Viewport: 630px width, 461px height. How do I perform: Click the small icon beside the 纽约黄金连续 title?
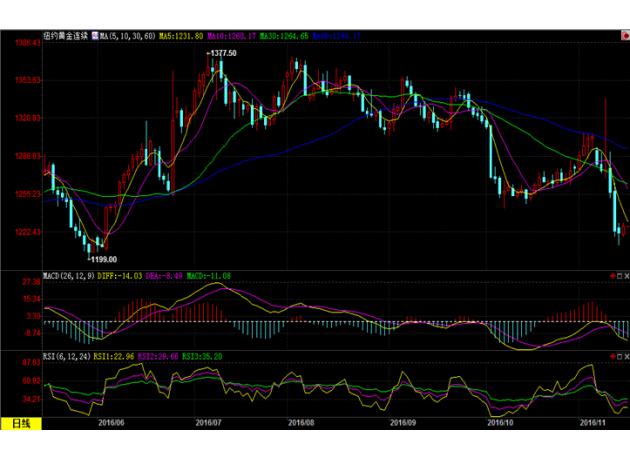pyautogui.click(x=96, y=37)
